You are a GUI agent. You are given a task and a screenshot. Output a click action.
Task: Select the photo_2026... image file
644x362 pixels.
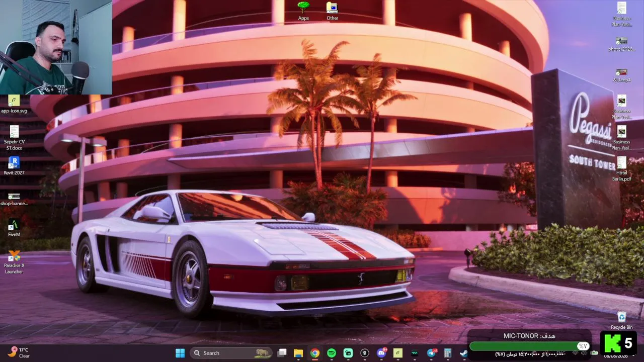[x=621, y=44]
